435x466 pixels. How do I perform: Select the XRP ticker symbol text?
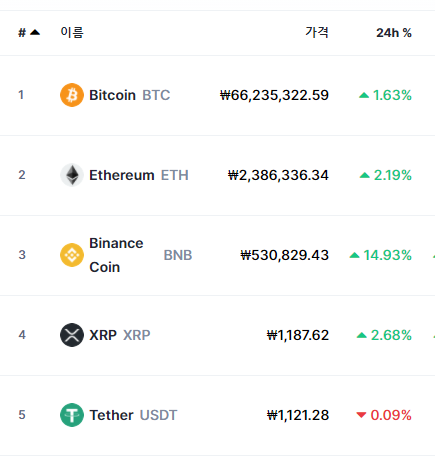click(137, 335)
